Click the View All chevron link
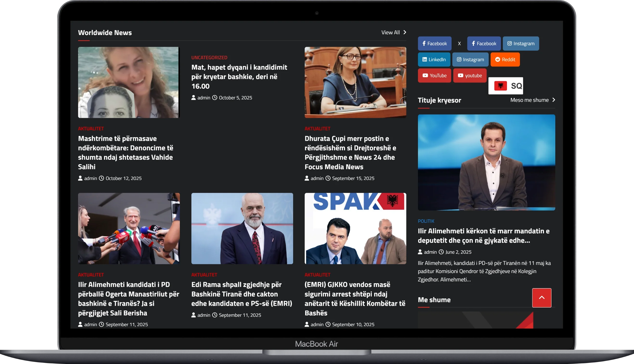The image size is (634, 364). [393, 32]
